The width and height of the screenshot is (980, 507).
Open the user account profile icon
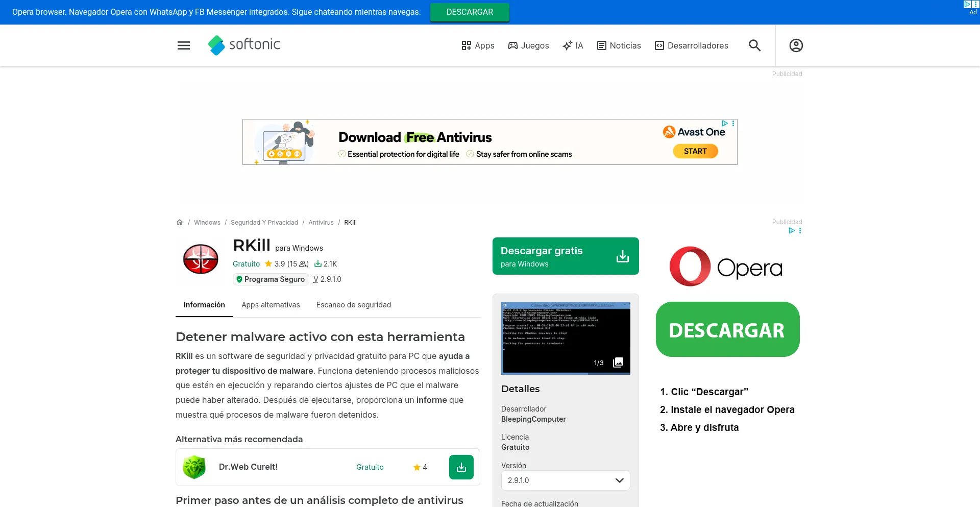tap(796, 45)
